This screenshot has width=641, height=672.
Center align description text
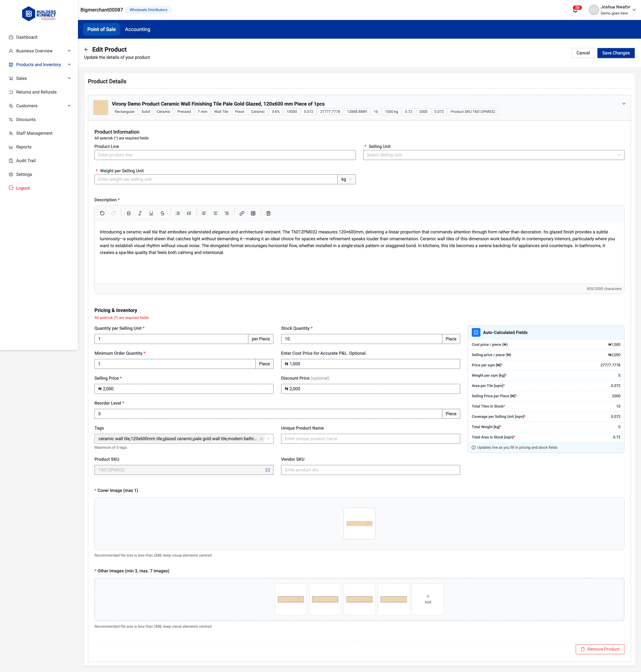[x=215, y=213]
